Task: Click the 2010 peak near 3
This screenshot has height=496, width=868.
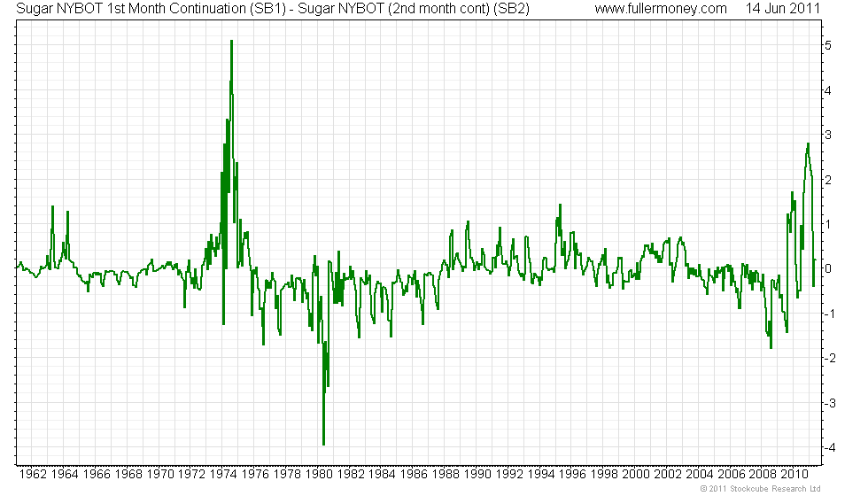Action: (808, 143)
